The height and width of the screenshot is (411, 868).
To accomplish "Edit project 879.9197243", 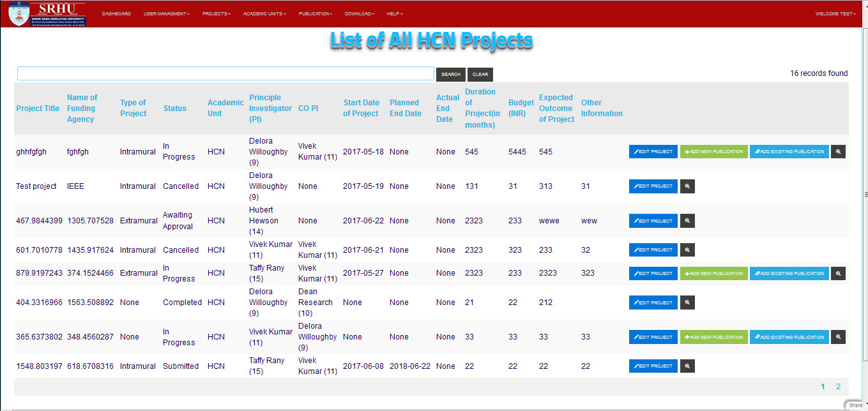I will click(653, 273).
